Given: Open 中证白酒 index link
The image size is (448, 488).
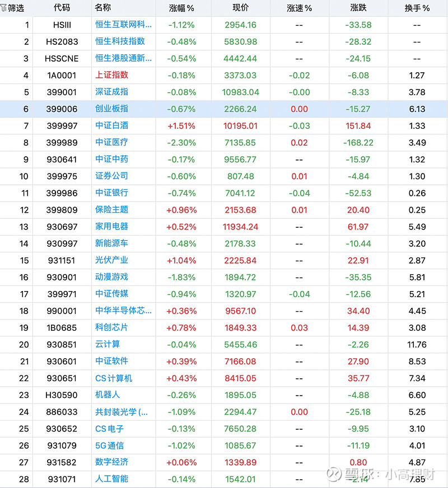Looking at the screenshot, I should [x=111, y=125].
